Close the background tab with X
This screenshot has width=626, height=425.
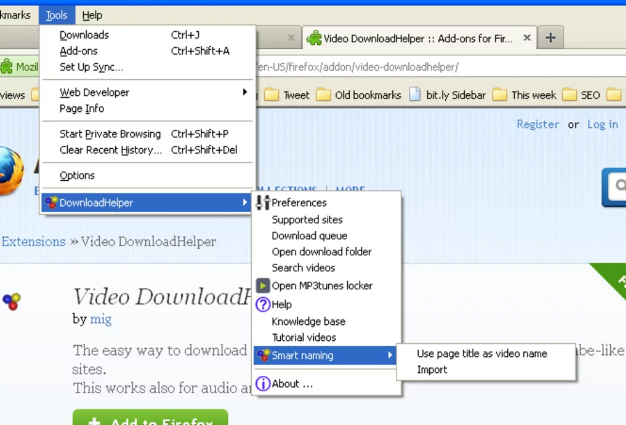[291, 38]
